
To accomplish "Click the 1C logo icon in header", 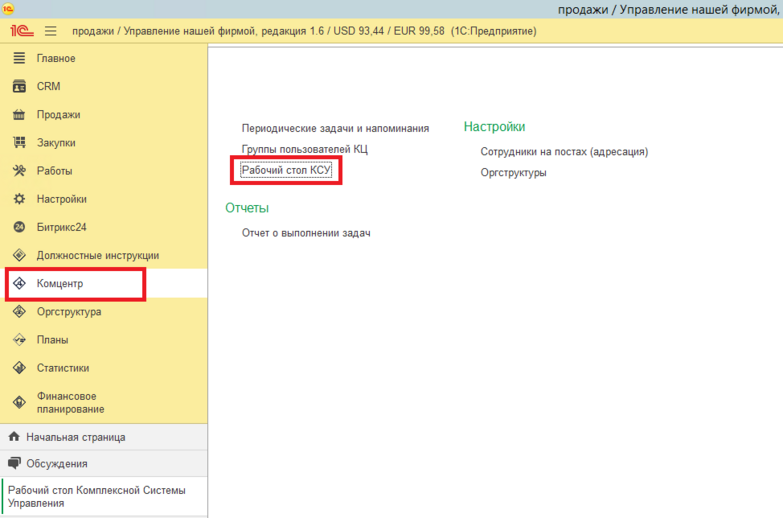I will pyautogui.click(x=21, y=31).
